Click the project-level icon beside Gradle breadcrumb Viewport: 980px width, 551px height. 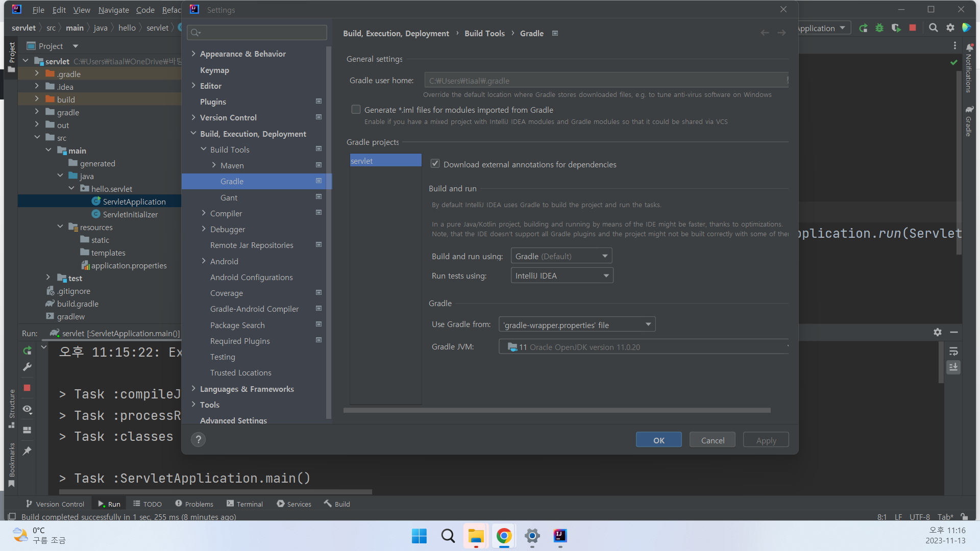[555, 33]
